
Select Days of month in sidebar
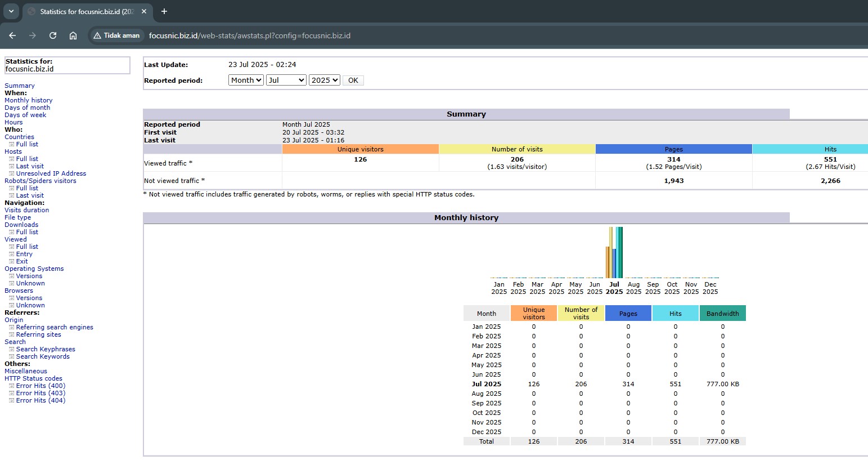27,108
